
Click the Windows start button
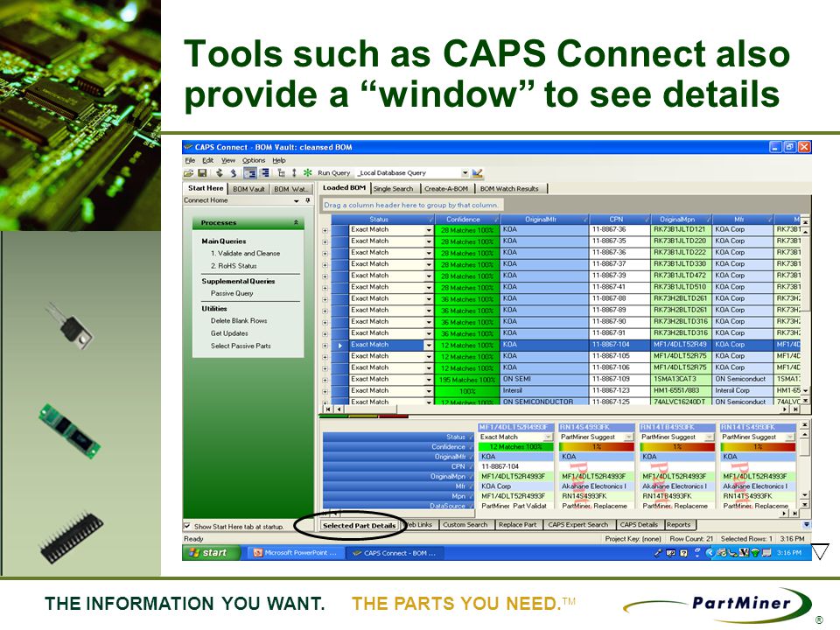pos(212,553)
